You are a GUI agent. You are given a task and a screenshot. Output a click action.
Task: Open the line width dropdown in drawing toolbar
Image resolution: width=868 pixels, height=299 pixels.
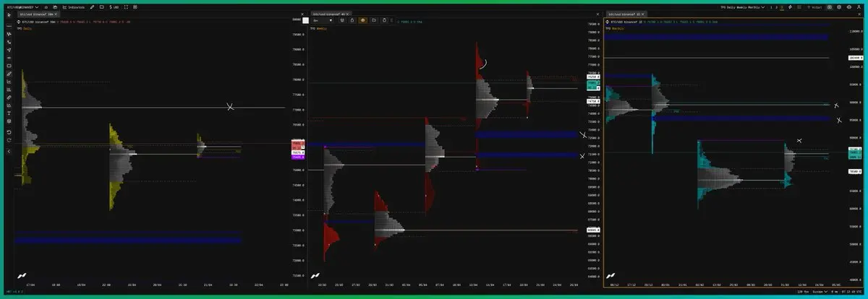point(323,20)
